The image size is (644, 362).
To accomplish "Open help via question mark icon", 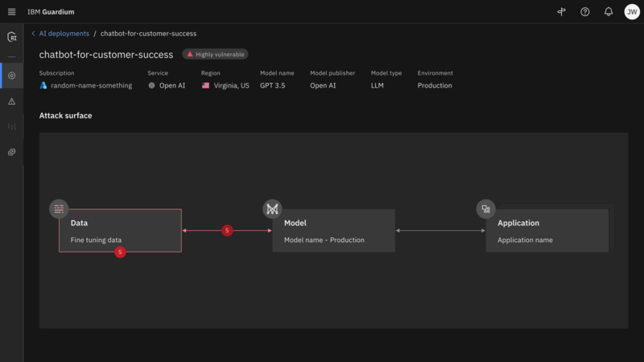I will 585,12.
